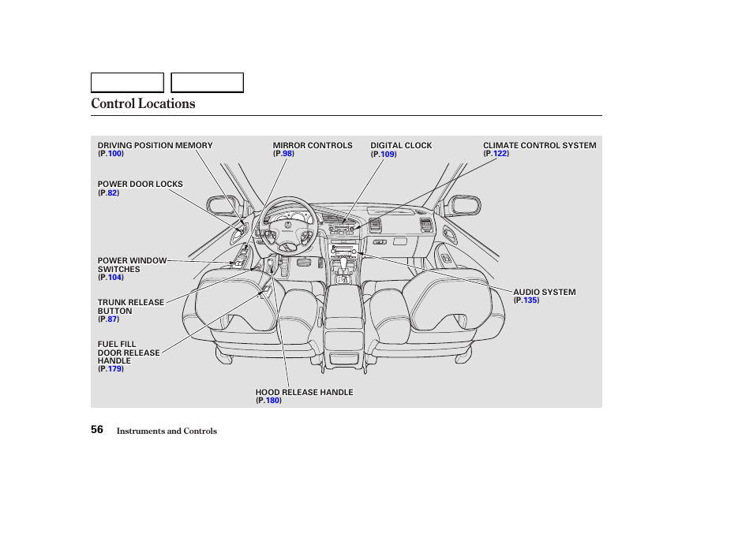This screenshot has height=560, width=753.
Task: Open page 98 link under Mirror Controls
Action: click(x=287, y=154)
